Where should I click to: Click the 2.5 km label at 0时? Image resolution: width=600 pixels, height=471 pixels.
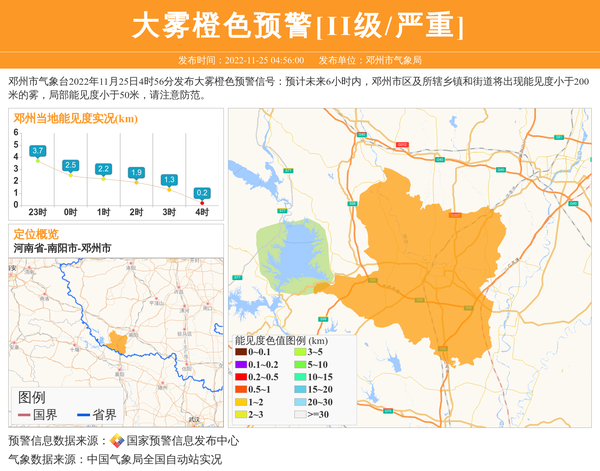click(70, 165)
